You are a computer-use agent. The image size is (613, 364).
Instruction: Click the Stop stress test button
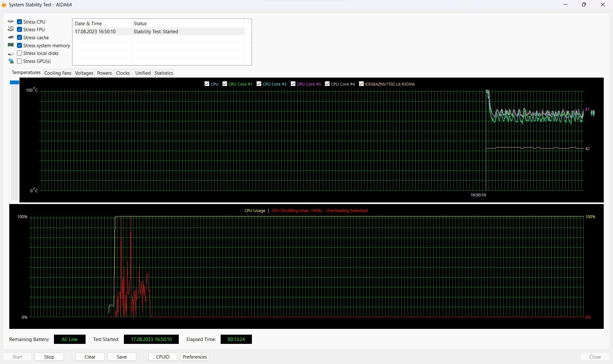49,357
